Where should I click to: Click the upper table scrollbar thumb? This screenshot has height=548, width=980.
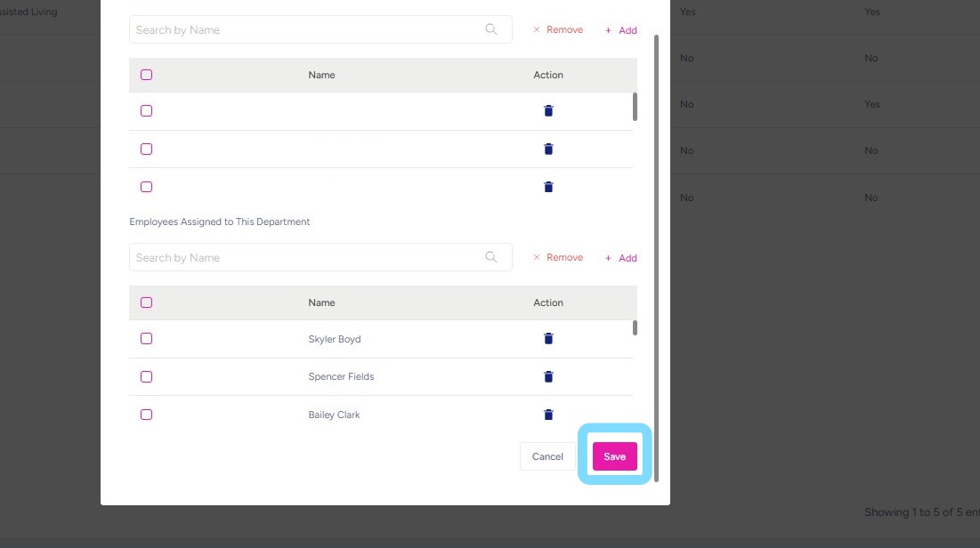pos(635,107)
